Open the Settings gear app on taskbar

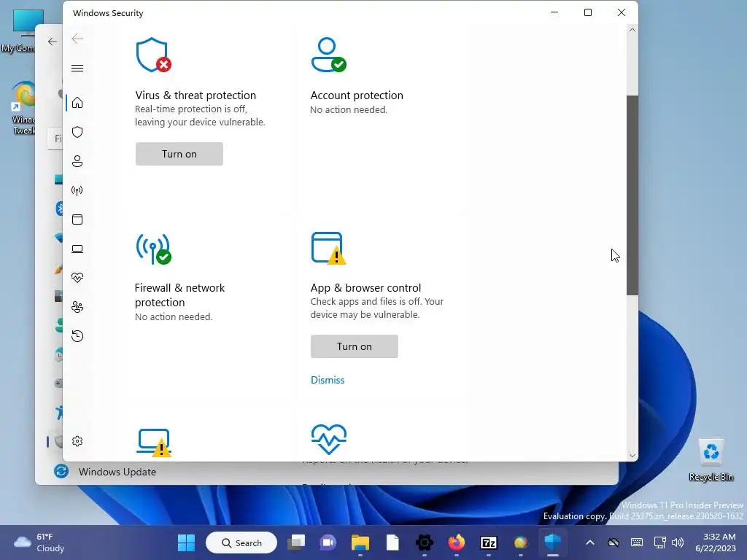point(425,542)
